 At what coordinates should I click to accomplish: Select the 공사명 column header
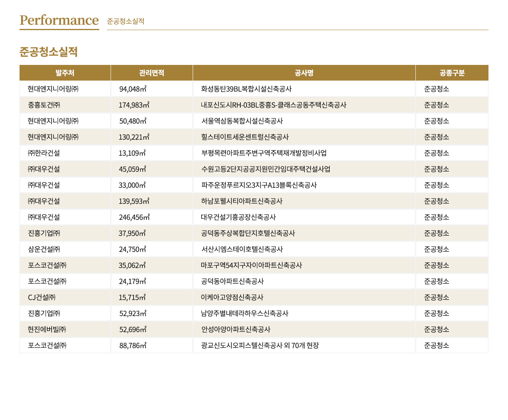coord(304,73)
